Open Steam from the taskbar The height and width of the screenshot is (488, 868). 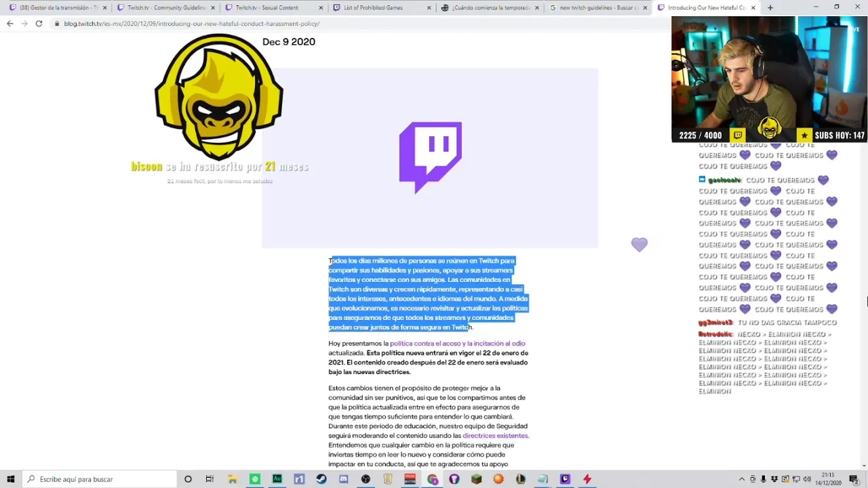point(321,479)
